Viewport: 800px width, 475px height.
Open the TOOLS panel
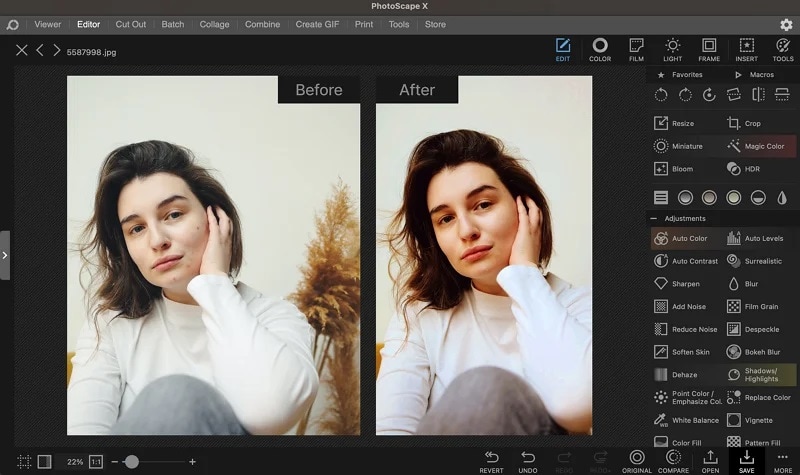tap(783, 50)
